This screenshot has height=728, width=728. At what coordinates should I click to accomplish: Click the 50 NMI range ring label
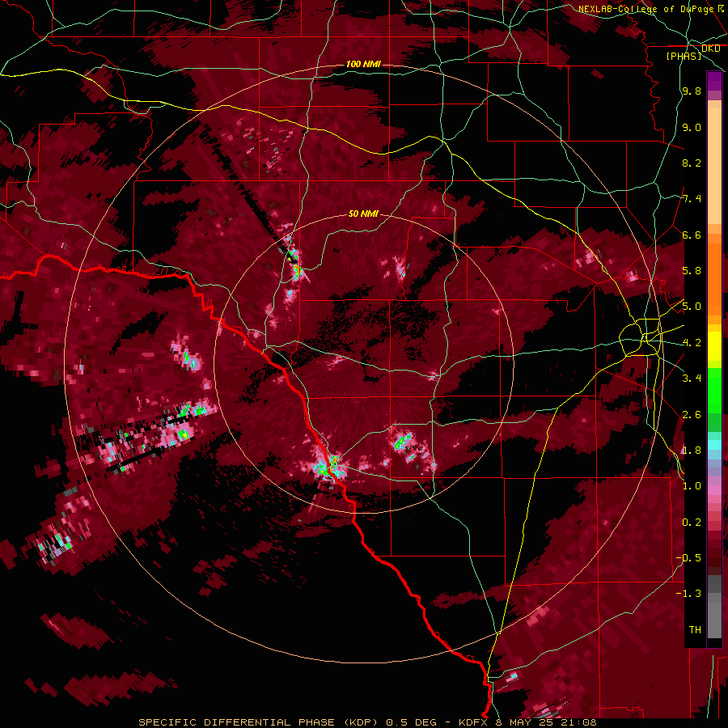coord(363,214)
